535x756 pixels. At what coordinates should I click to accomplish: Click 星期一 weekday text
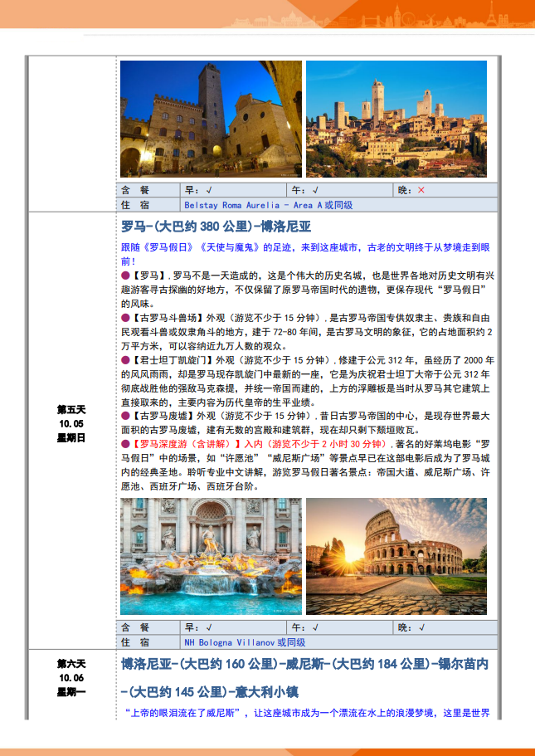point(71,692)
